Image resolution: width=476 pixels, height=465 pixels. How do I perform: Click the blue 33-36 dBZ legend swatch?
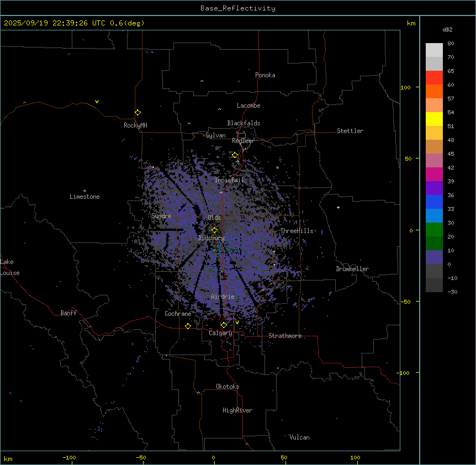[434, 202]
